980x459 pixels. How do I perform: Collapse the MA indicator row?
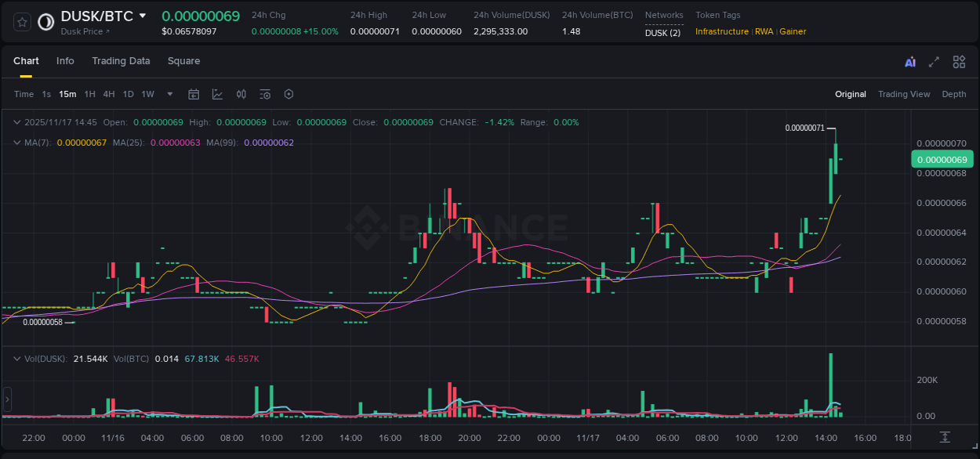17,143
